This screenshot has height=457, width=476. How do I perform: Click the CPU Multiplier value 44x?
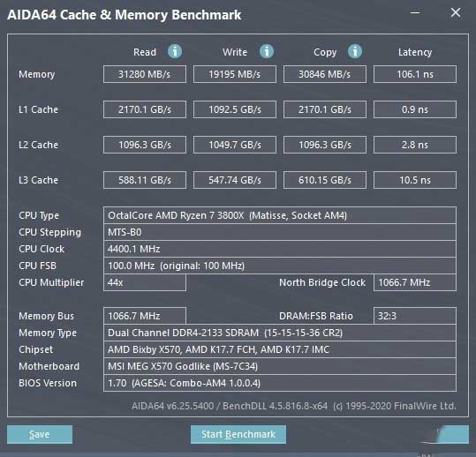145,282
